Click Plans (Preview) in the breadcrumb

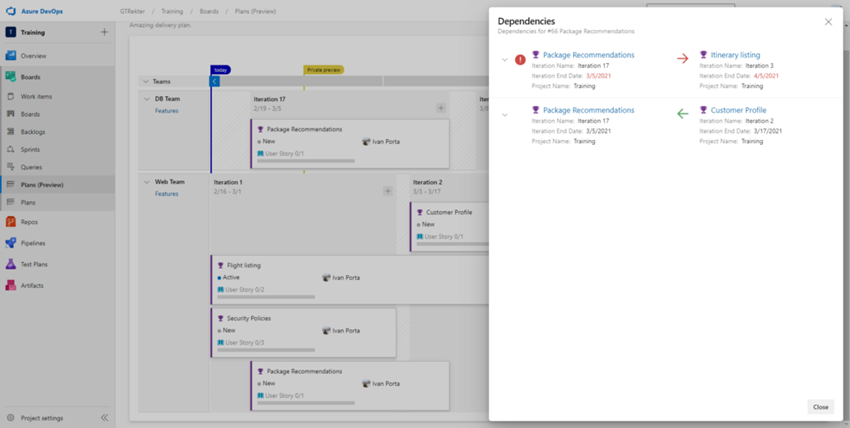click(255, 11)
